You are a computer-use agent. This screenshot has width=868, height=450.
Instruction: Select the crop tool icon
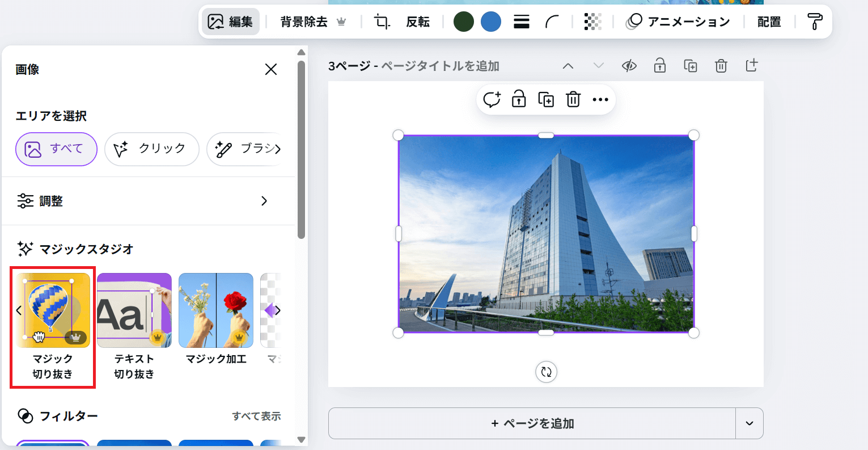point(382,22)
